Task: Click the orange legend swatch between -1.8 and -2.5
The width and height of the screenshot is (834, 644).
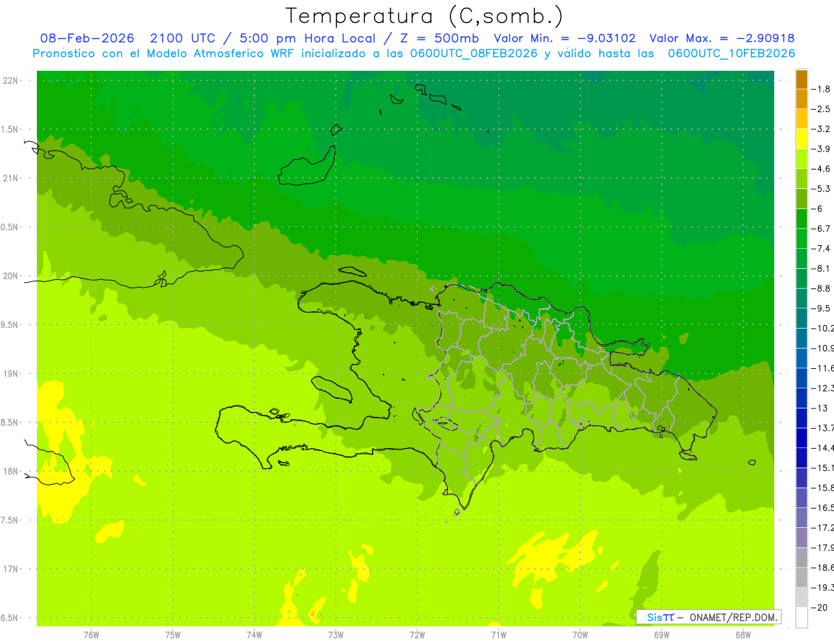Action: coord(801,99)
